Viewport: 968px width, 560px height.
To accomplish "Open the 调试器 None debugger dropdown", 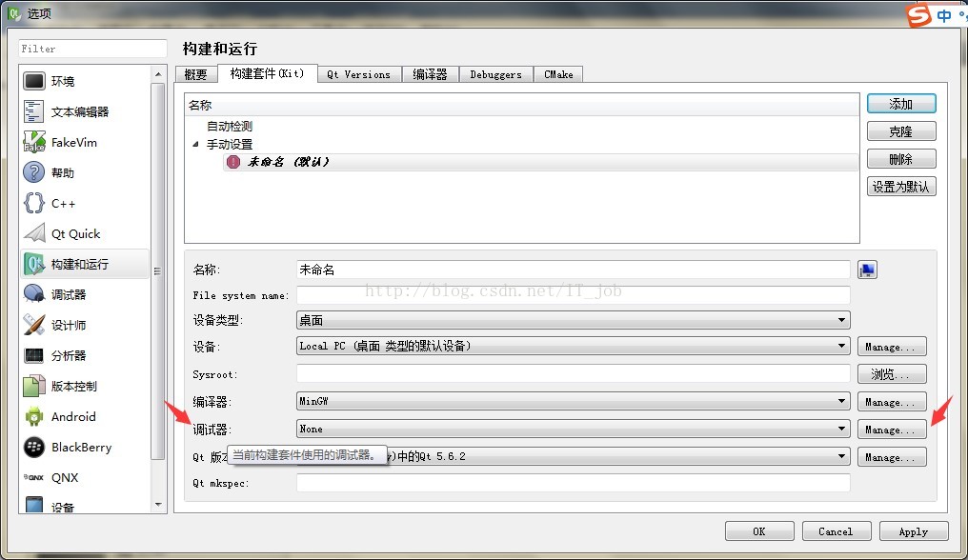I will [573, 429].
